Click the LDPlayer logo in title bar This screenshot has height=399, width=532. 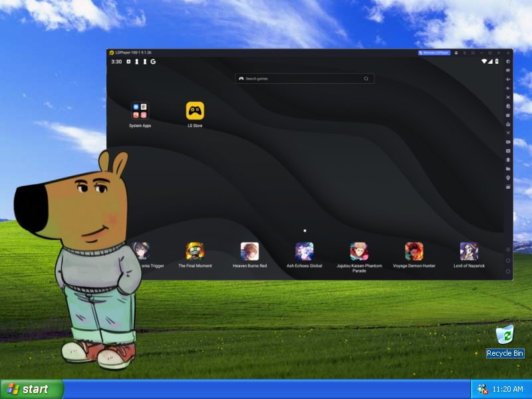click(111, 53)
